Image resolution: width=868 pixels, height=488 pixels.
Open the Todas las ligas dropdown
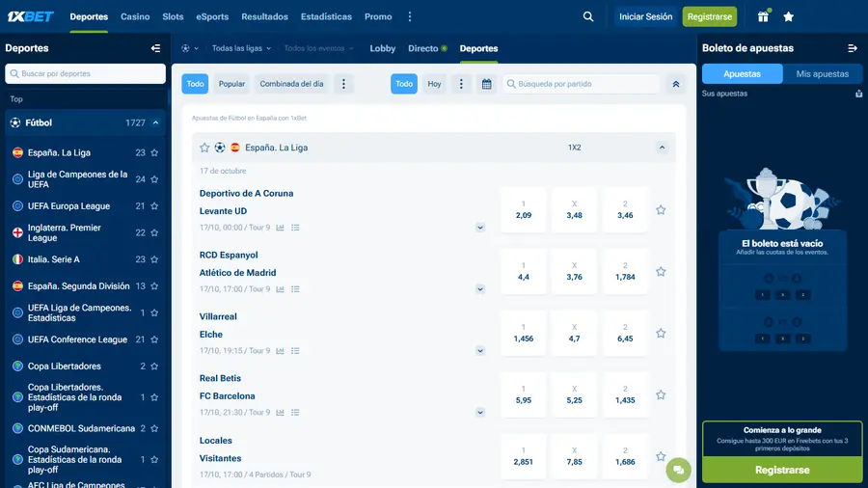241,48
